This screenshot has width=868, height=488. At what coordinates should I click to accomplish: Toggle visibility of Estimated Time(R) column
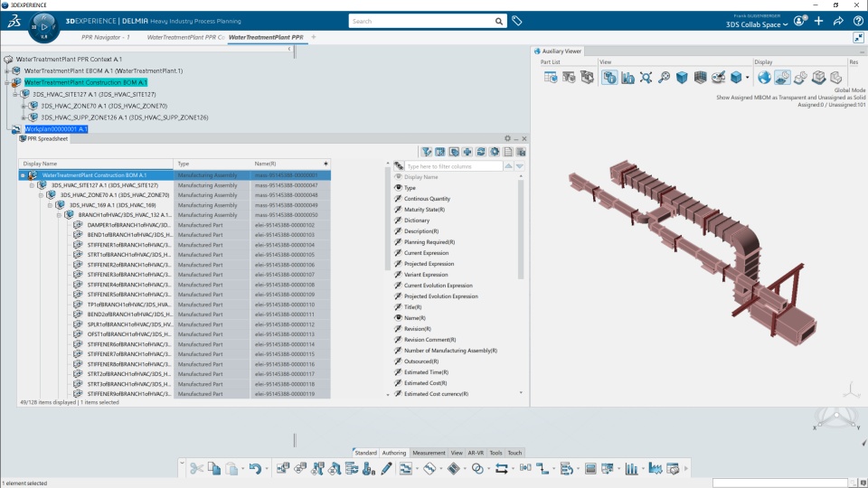point(398,372)
